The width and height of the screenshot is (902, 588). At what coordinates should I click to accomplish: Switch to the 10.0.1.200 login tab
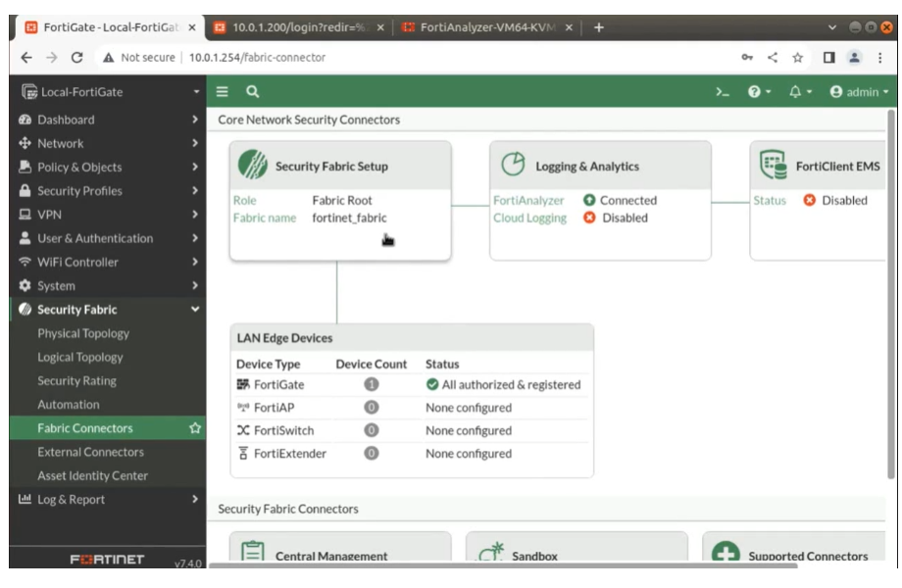298,27
